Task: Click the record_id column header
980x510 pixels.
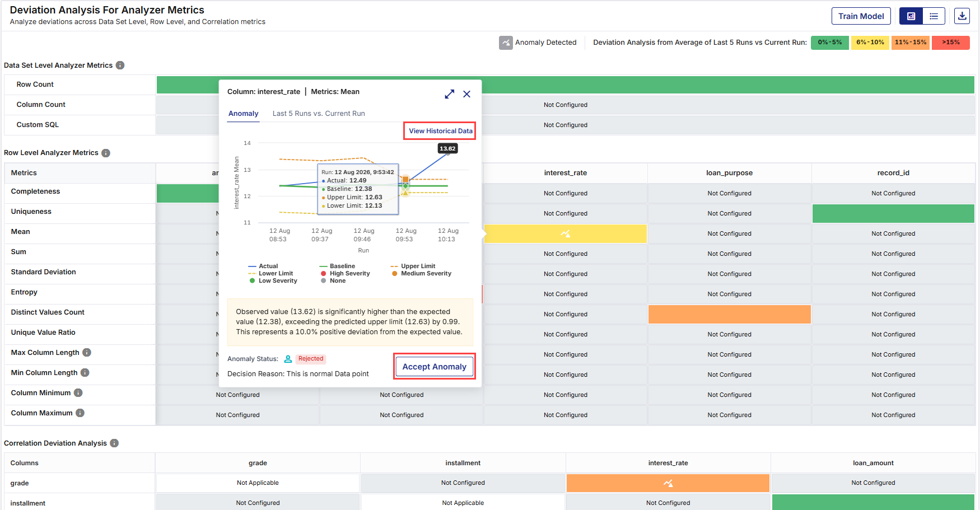Action: [893, 173]
